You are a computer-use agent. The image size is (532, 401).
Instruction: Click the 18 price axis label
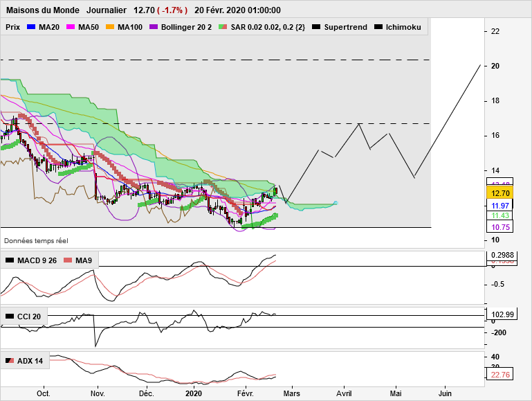click(495, 101)
